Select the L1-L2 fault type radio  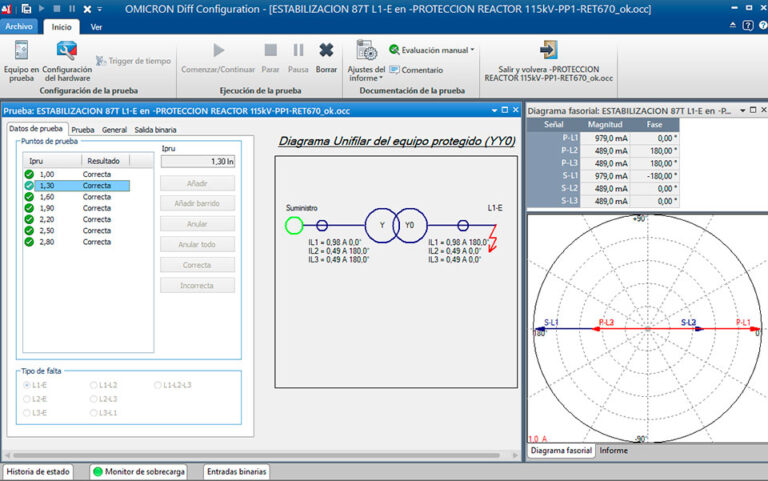tap(94, 385)
